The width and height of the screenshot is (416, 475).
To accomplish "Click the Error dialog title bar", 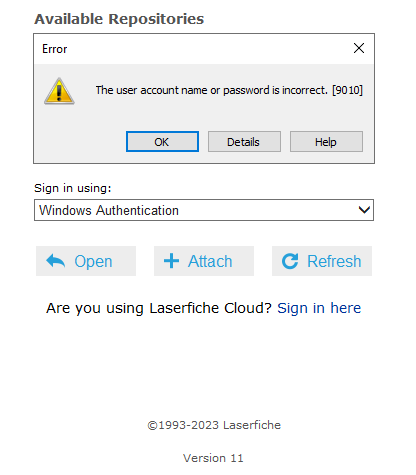I will point(193,49).
